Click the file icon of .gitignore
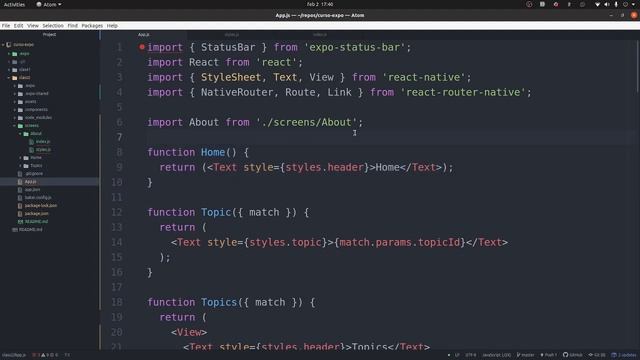This screenshot has width=640, height=360. [20, 173]
